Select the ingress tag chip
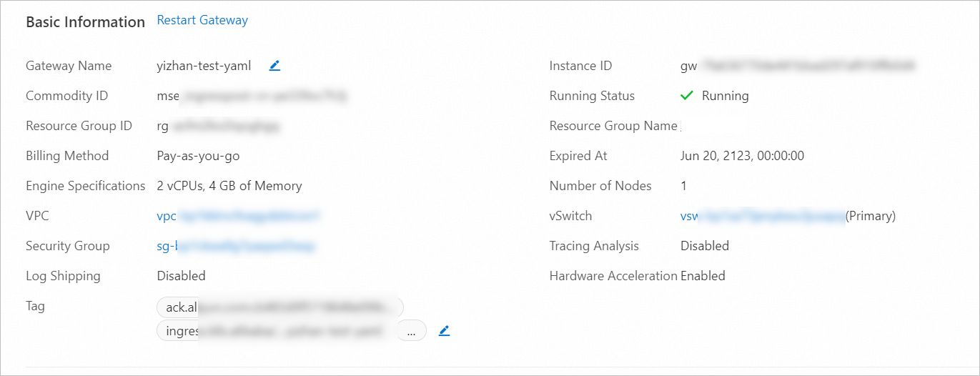Image resolution: width=980 pixels, height=376 pixels. (276, 331)
